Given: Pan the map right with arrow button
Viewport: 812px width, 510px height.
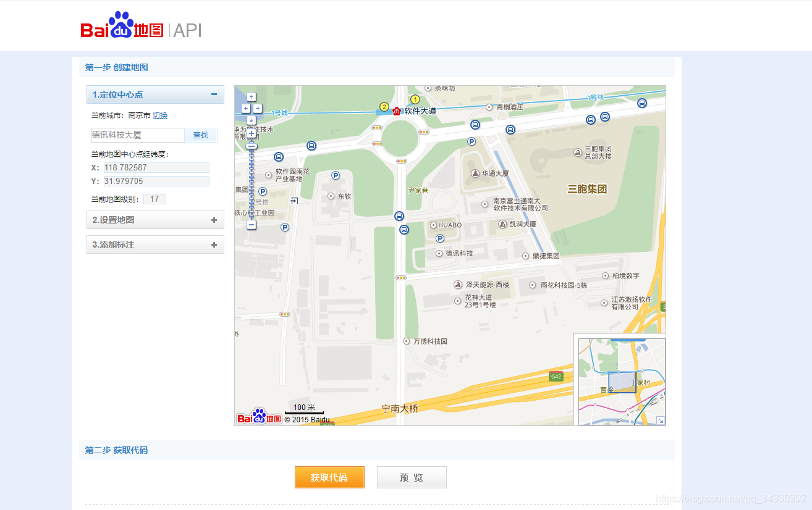Looking at the screenshot, I should point(257,109).
